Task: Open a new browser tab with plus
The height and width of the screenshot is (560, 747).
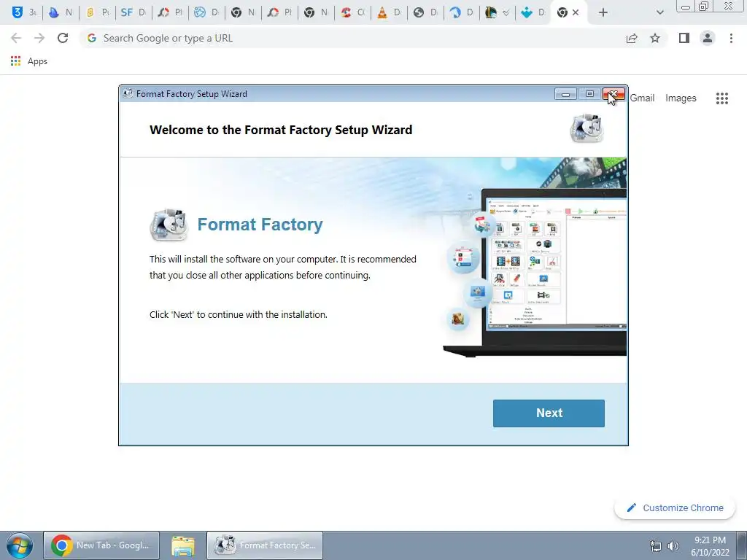Action: [x=603, y=13]
